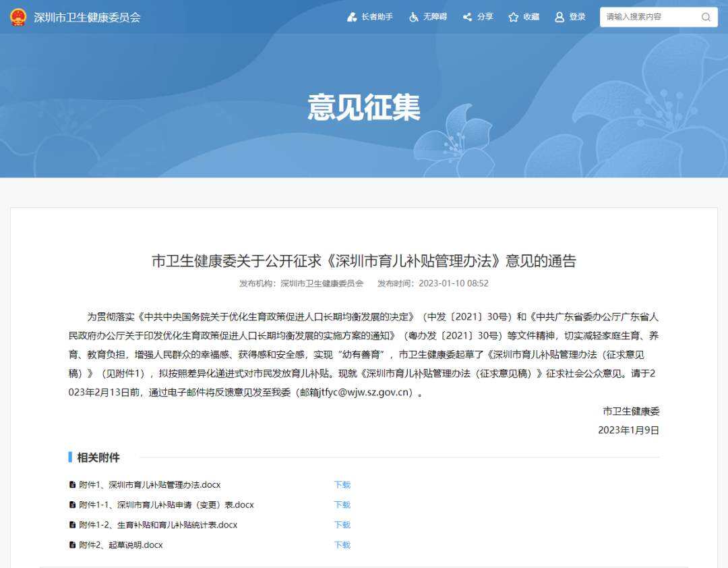Image resolution: width=728 pixels, height=568 pixels.
Task: Click the 相关附件 section heading
Action: click(x=98, y=457)
